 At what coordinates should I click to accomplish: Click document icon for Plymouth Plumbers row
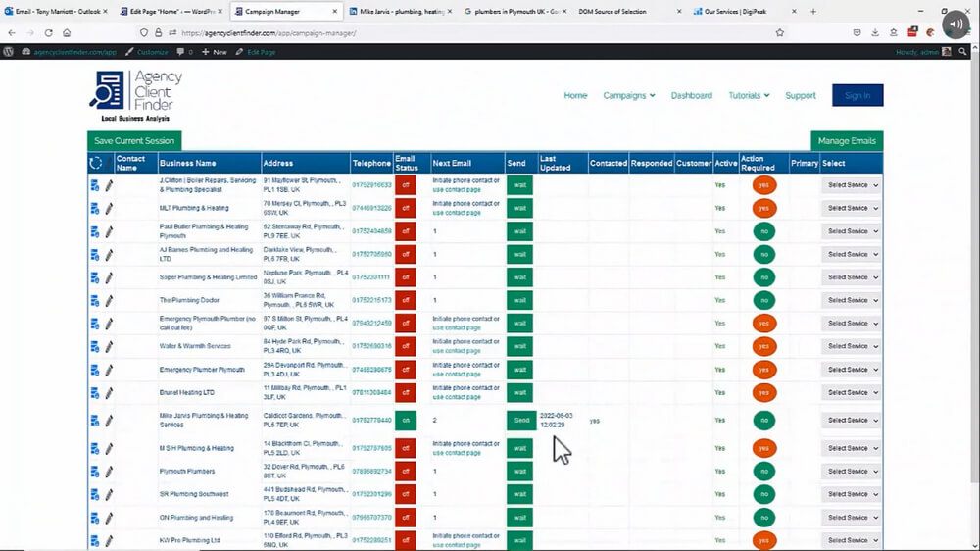tap(95, 472)
